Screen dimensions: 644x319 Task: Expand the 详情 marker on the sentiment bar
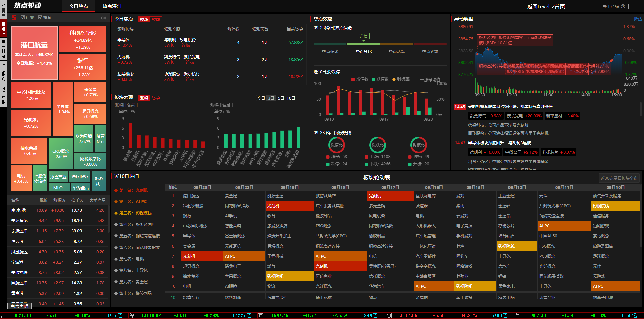363,36
